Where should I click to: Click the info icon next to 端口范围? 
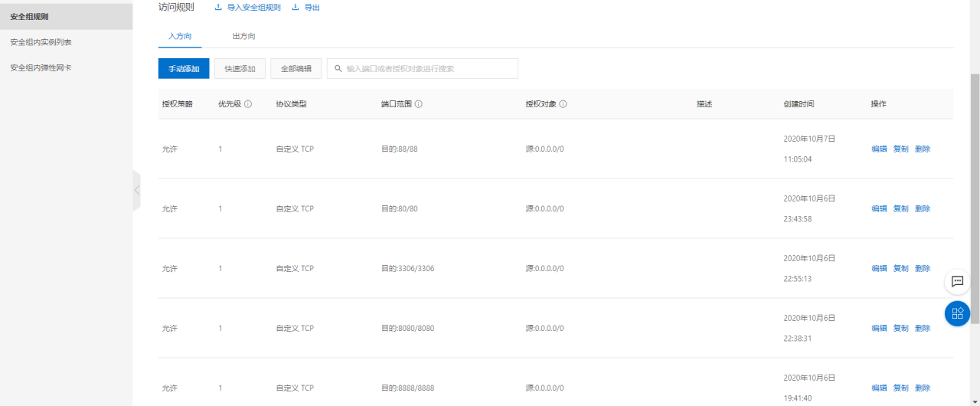pyautogui.click(x=419, y=104)
